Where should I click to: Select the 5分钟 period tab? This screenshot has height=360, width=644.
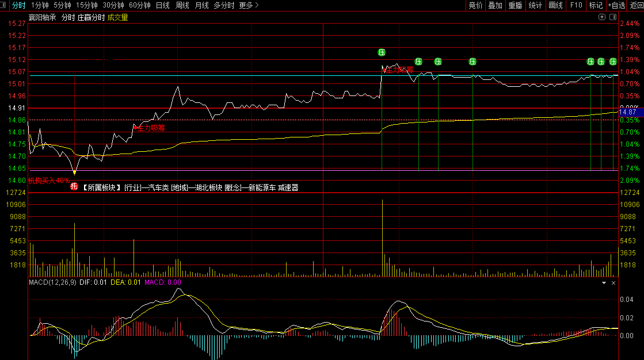(62, 5)
